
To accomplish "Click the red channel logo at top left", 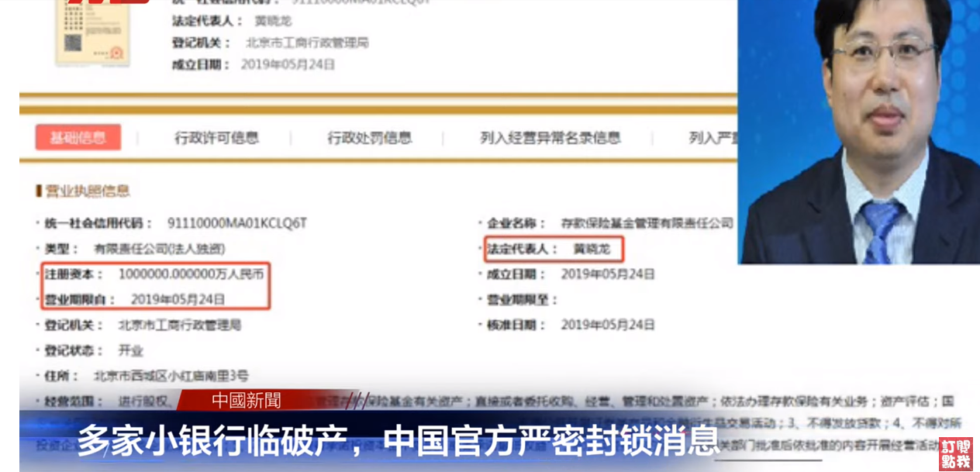I will click(x=109, y=2).
